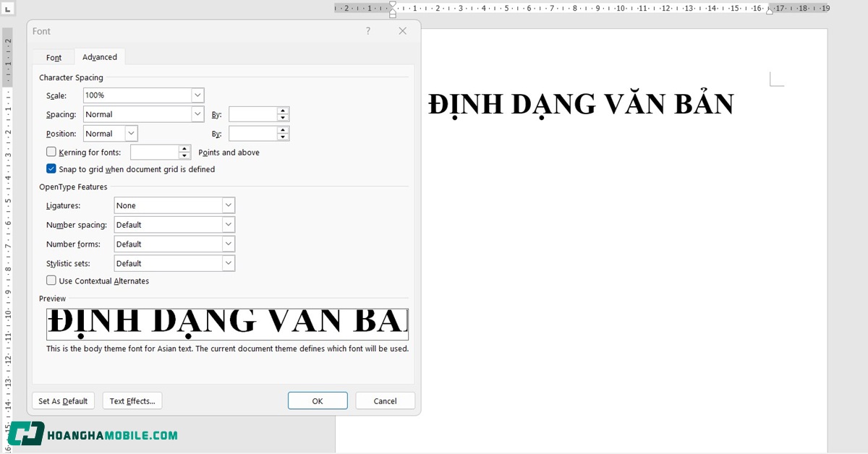Switch to the Font tab

click(53, 56)
